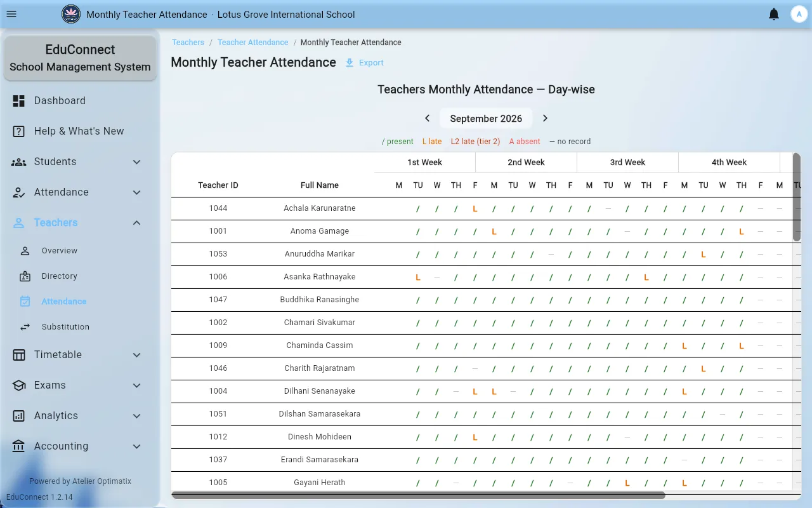Click the Attendance person-check icon
This screenshot has width=812, height=508.
(x=19, y=192)
